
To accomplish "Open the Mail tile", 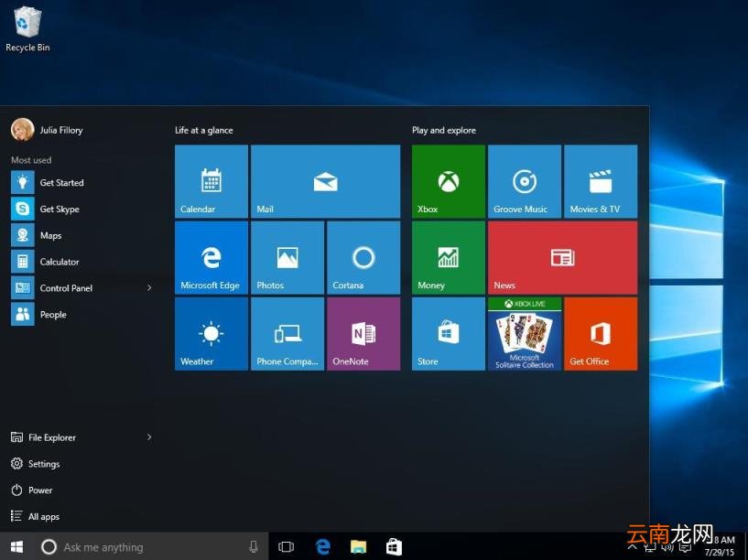I will pos(325,181).
